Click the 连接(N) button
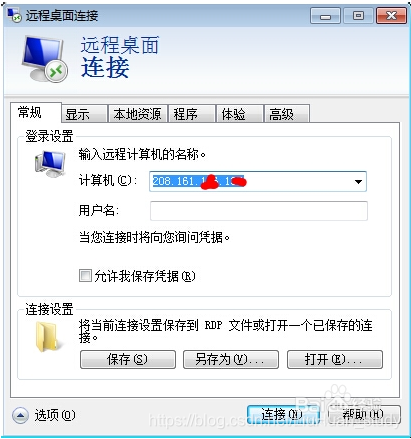The height and width of the screenshot is (439, 411). (283, 415)
